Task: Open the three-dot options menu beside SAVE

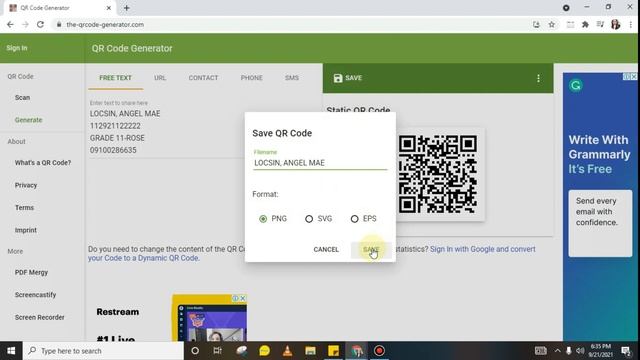Action: tap(538, 78)
